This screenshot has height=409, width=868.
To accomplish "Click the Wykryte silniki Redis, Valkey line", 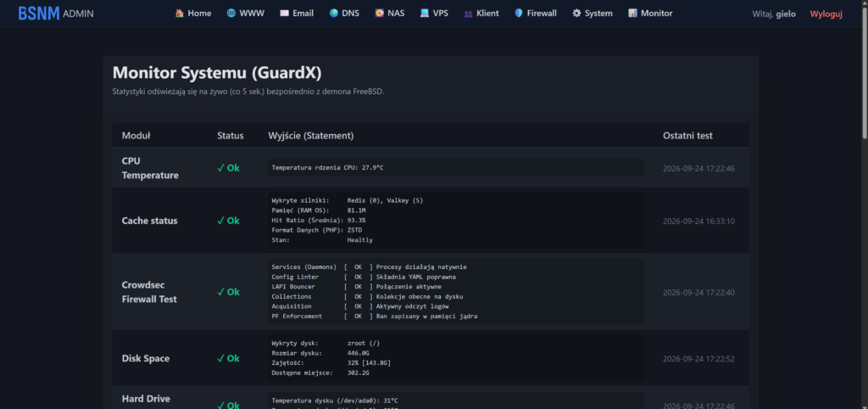I will 347,200.
